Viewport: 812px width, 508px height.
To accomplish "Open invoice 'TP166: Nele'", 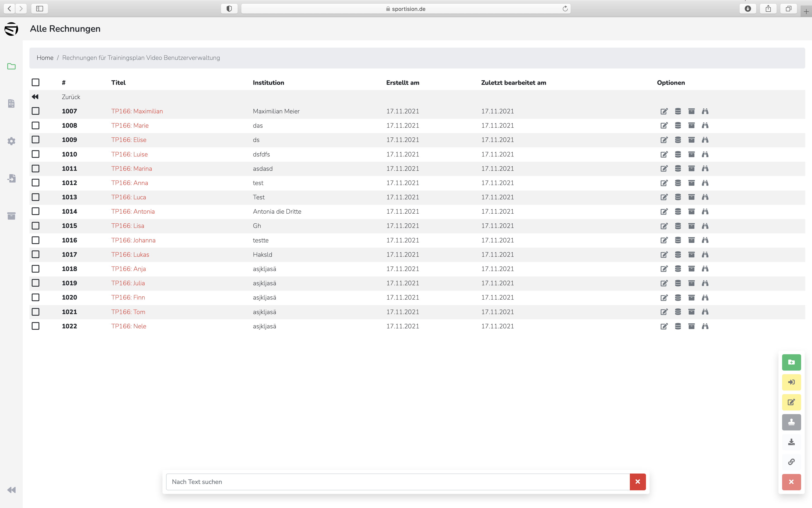I will [128, 326].
